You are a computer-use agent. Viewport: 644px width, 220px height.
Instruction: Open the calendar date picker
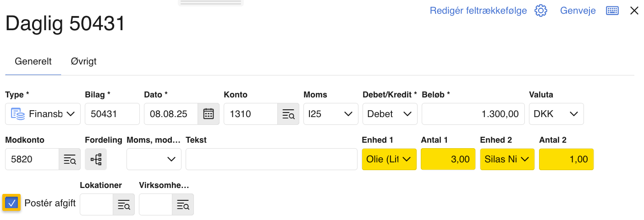click(x=209, y=114)
